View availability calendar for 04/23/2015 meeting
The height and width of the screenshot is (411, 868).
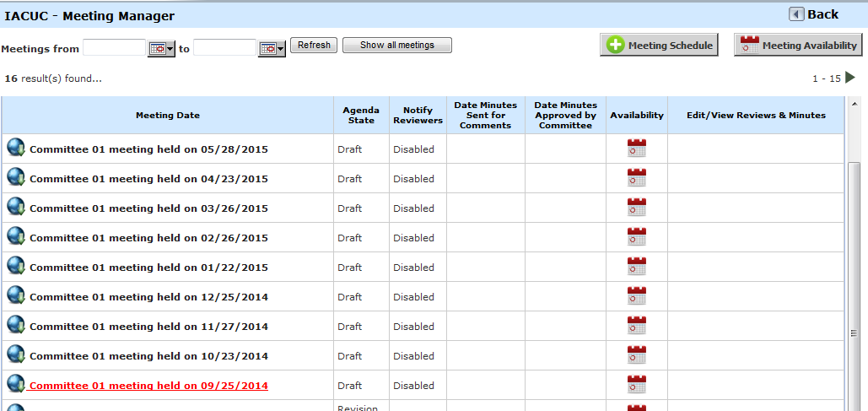(637, 178)
